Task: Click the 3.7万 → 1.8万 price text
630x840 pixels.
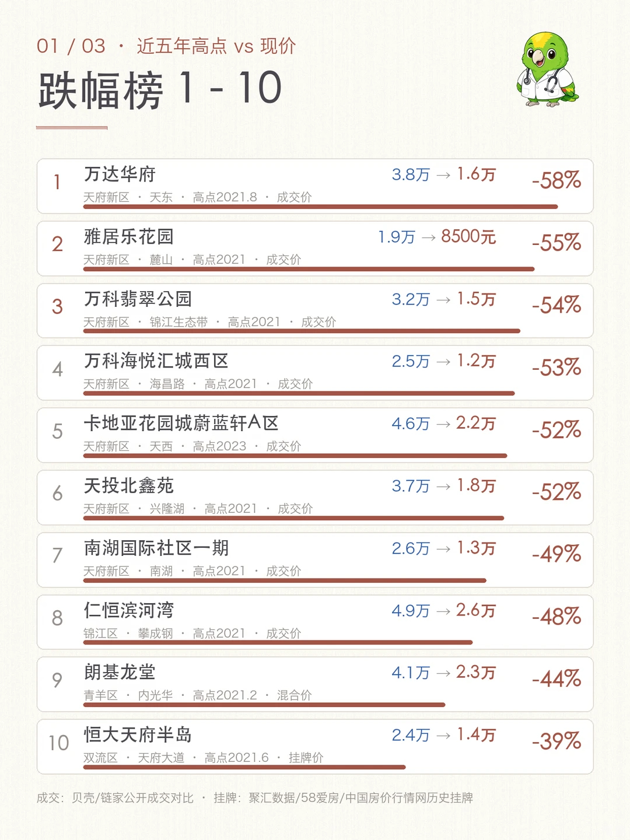Action: coord(444,485)
